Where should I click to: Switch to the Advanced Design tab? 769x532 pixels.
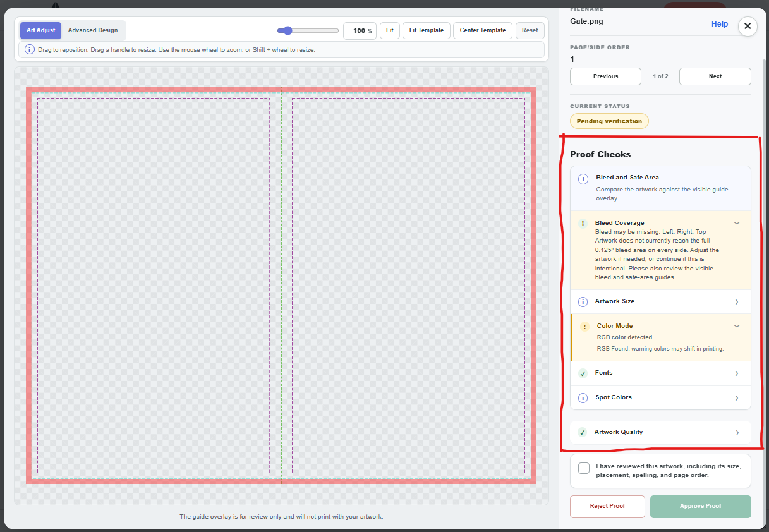pos(93,30)
